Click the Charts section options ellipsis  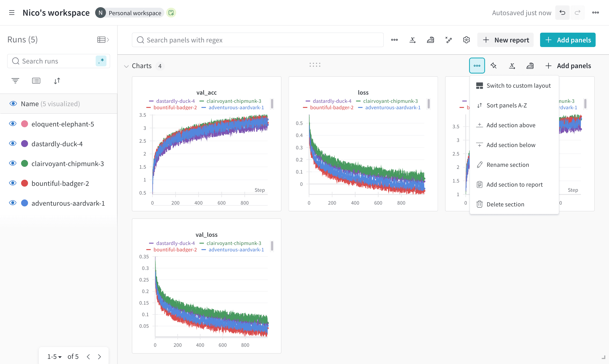pos(477,66)
